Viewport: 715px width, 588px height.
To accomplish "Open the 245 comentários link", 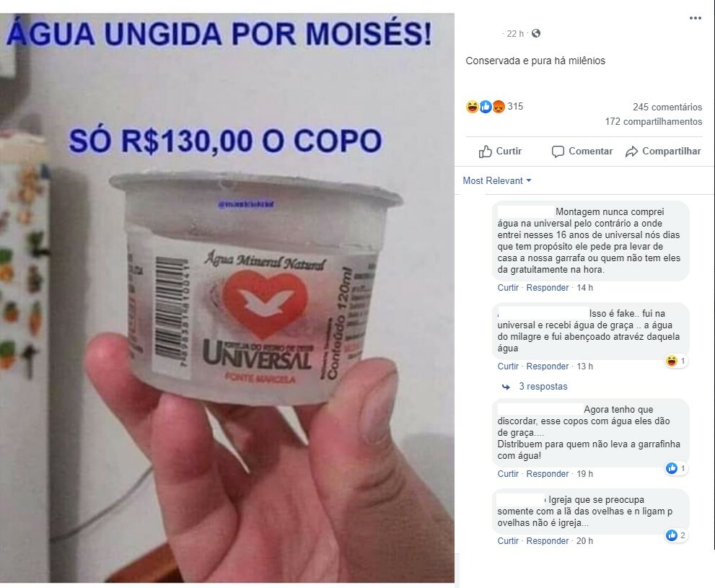I will [667, 107].
